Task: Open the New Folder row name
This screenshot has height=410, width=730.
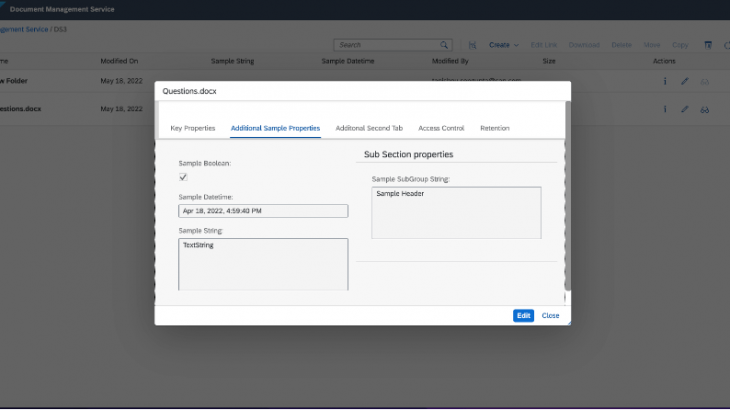Action: coord(14,81)
